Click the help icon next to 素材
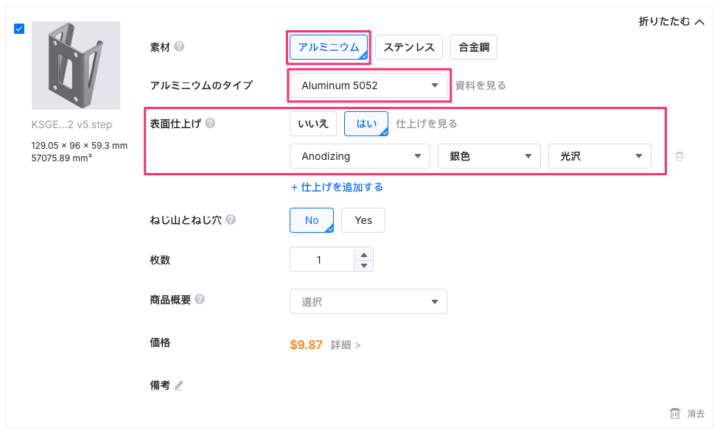 (x=180, y=47)
